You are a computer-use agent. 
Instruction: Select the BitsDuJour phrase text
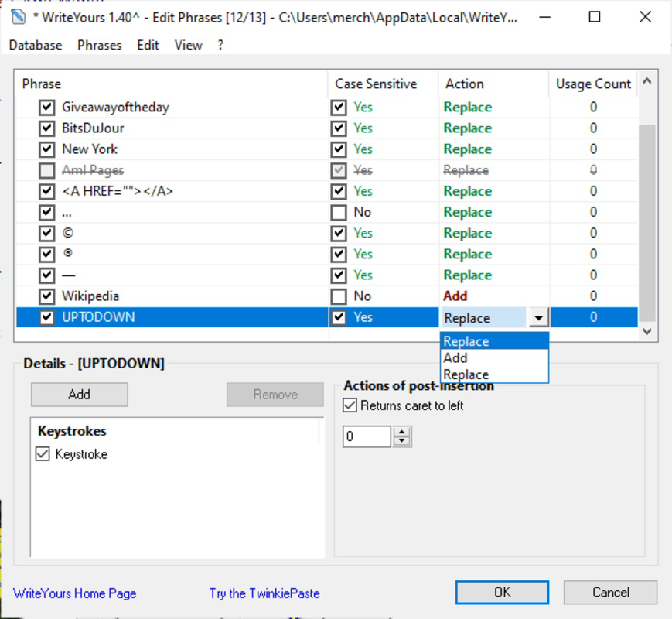(x=93, y=128)
